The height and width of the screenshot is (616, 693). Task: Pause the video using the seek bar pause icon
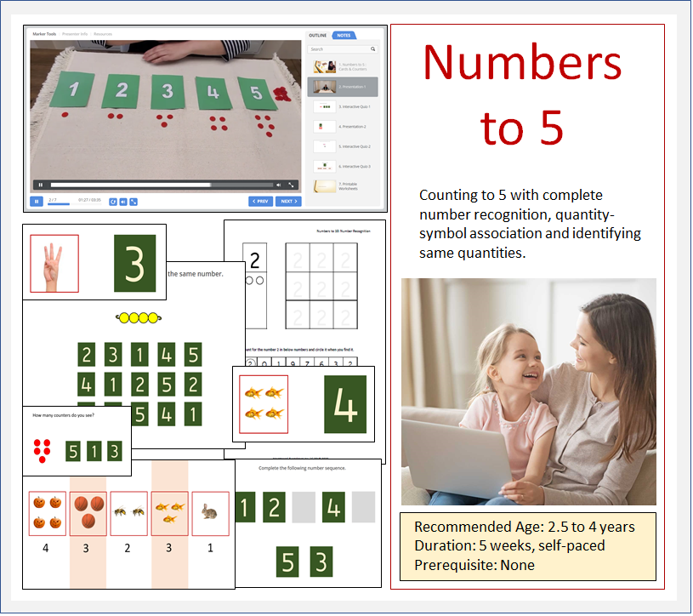[x=41, y=185]
